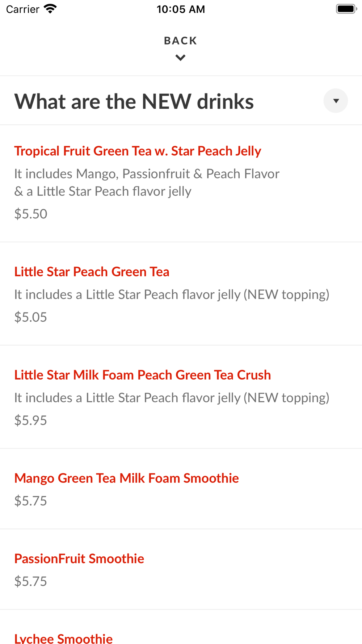The height and width of the screenshot is (644, 362).
Task: Click the price below PassionFruit Smoothie
Action: point(31,581)
